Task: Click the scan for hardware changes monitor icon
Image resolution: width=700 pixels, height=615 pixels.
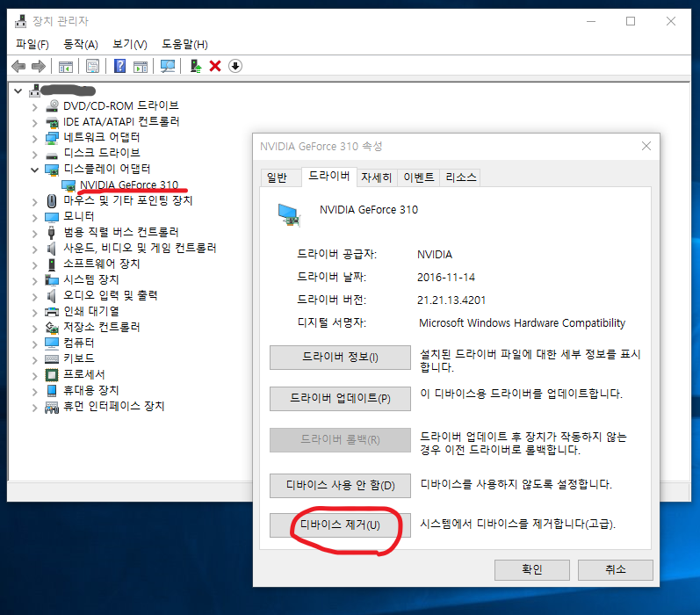Action: tap(168, 67)
